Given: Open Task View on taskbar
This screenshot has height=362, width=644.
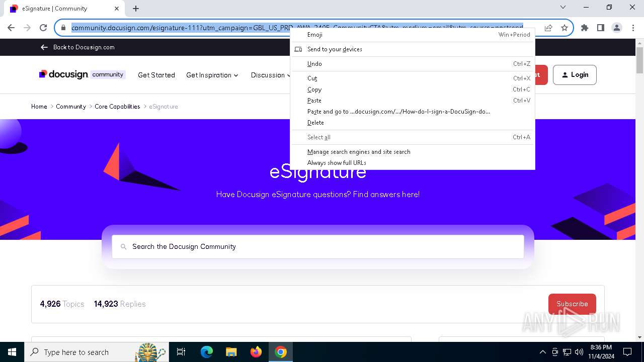Looking at the screenshot, I should 181,352.
